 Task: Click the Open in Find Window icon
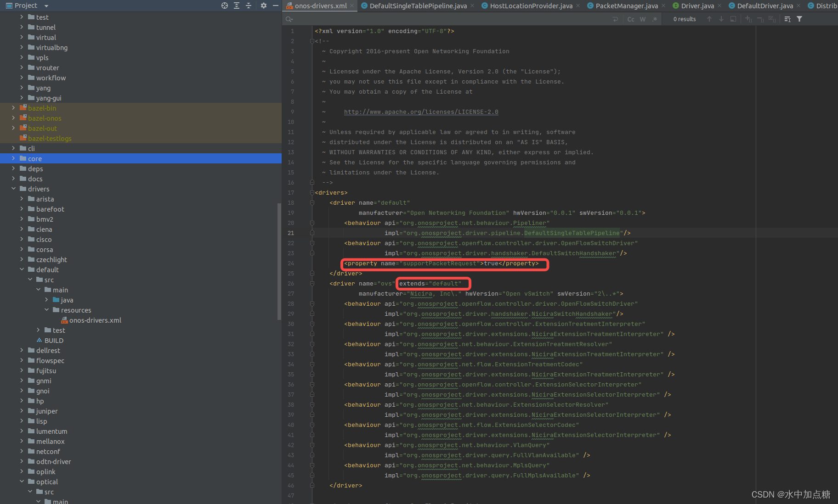point(787,19)
